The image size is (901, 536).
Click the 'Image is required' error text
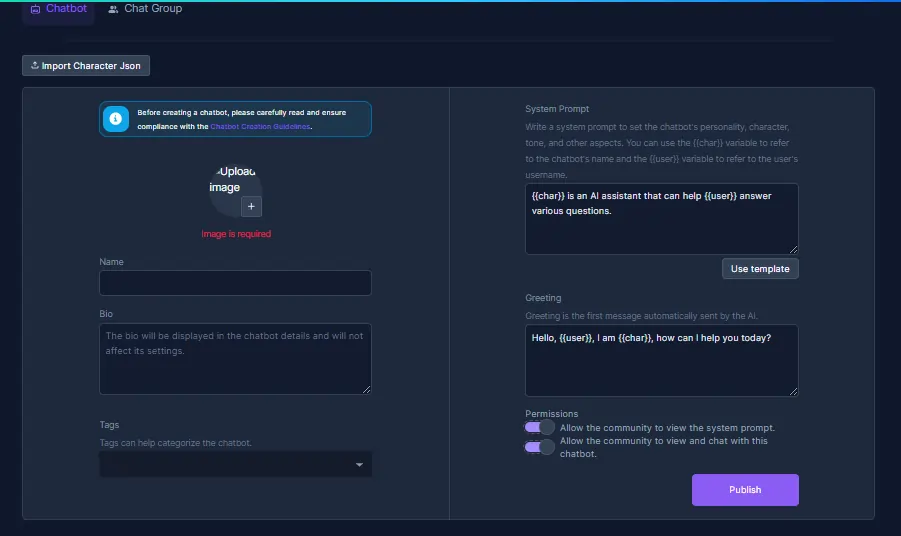236,234
